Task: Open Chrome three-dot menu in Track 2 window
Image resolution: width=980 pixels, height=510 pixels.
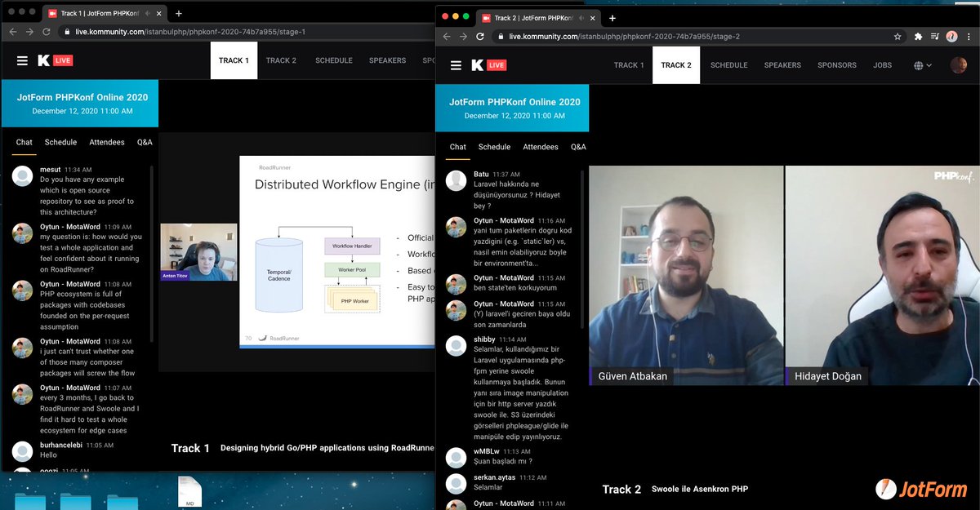Action: coord(969,36)
